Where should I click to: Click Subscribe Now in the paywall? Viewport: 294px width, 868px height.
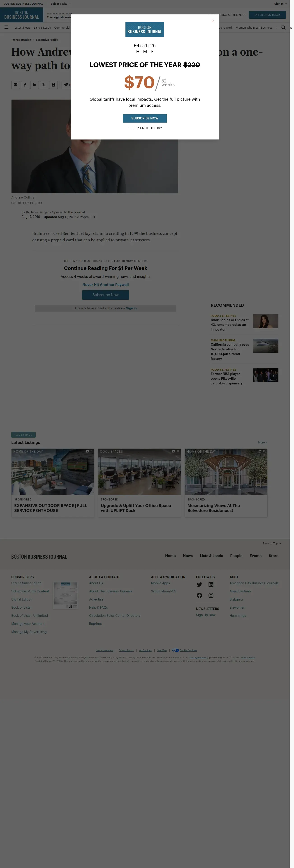pos(106,295)
